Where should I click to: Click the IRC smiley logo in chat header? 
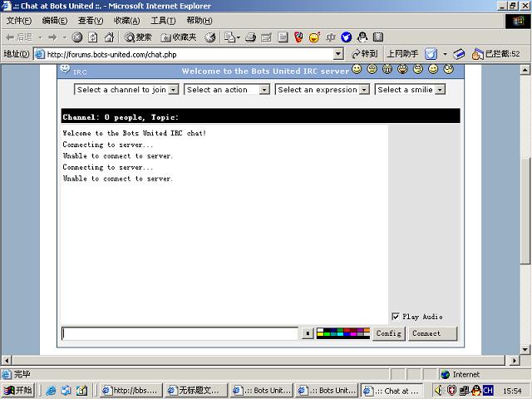click(65, 69)
